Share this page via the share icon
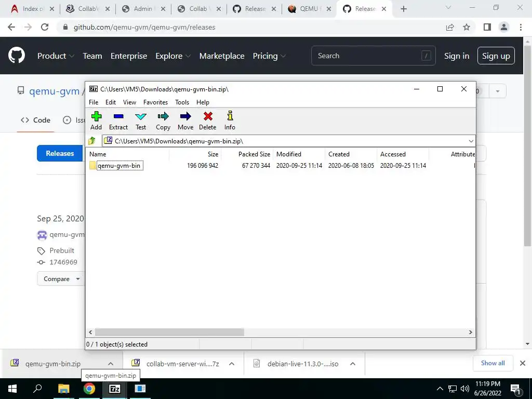The image size is (532, 399). 450,27
